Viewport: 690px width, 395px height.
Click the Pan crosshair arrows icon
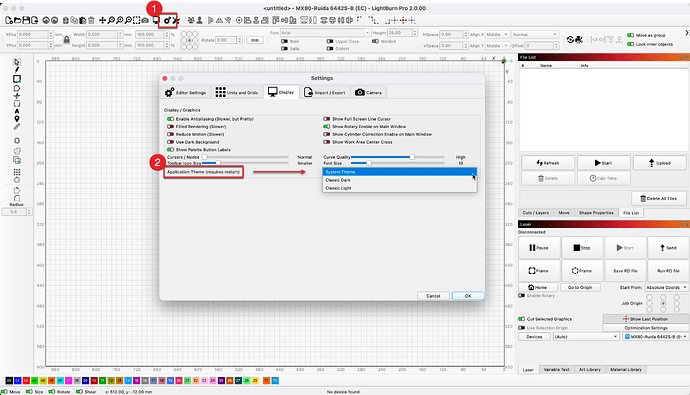click(x=102, y=20)
